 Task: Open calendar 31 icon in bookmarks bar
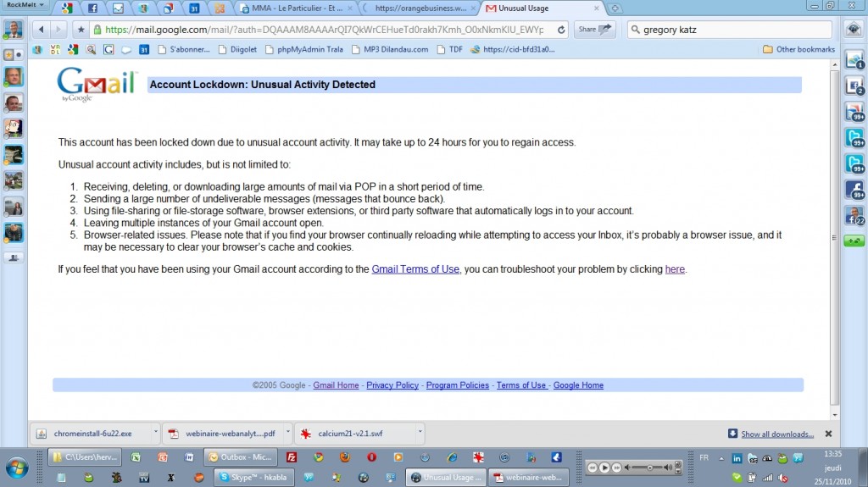(144, 49)
